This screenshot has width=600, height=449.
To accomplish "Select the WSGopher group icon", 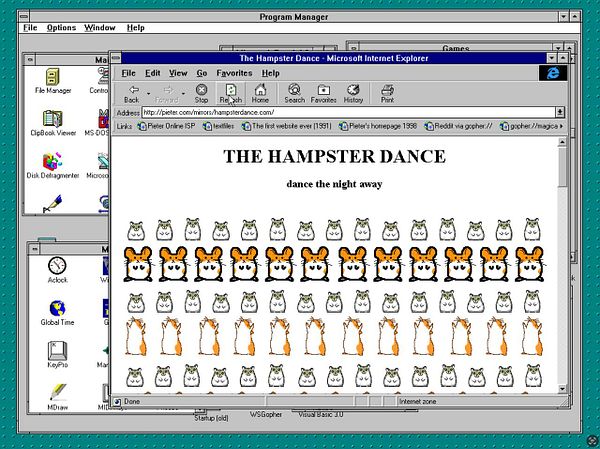I will point(266,414).
